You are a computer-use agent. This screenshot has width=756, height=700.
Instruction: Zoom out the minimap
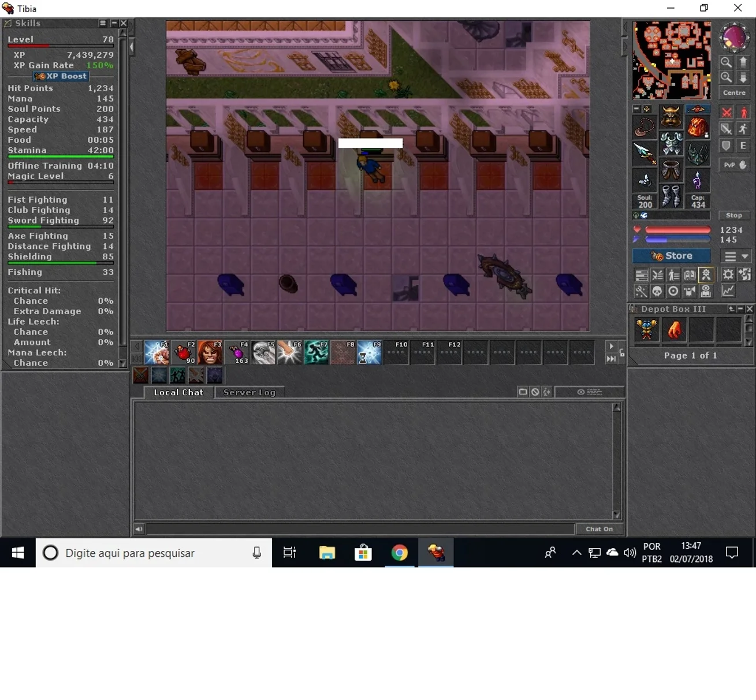pyautogui.click(x=726, y=62)
